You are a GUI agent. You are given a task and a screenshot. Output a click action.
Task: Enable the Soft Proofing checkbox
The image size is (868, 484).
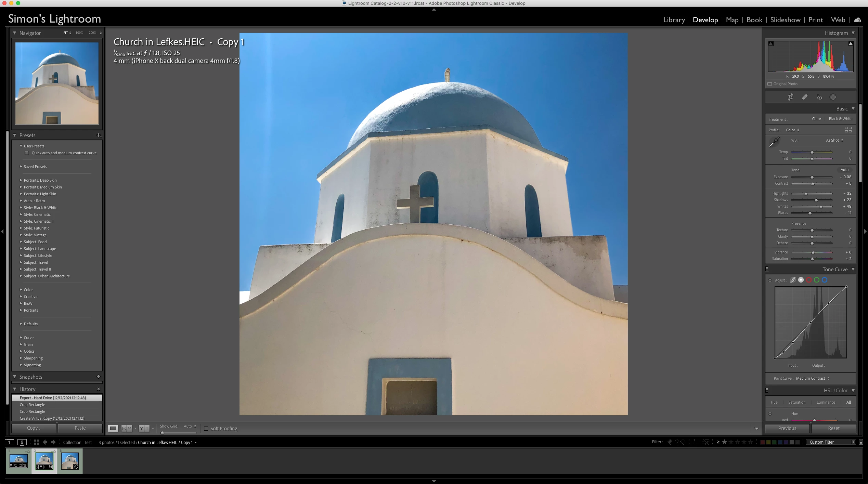tap(206, 428)
